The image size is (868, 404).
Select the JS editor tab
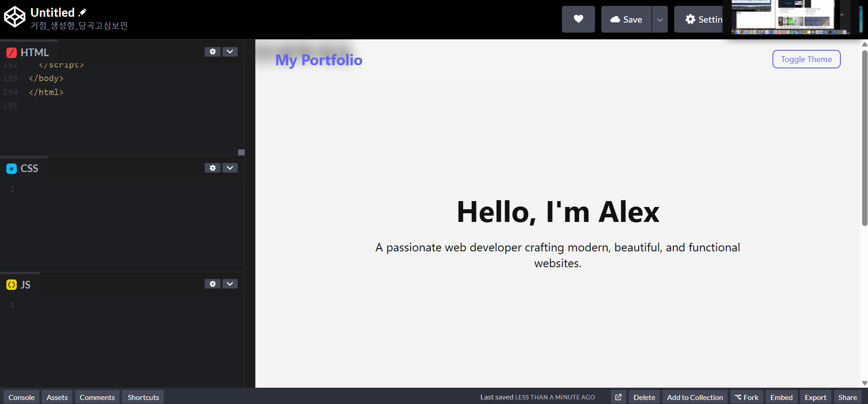click(19, 284)
